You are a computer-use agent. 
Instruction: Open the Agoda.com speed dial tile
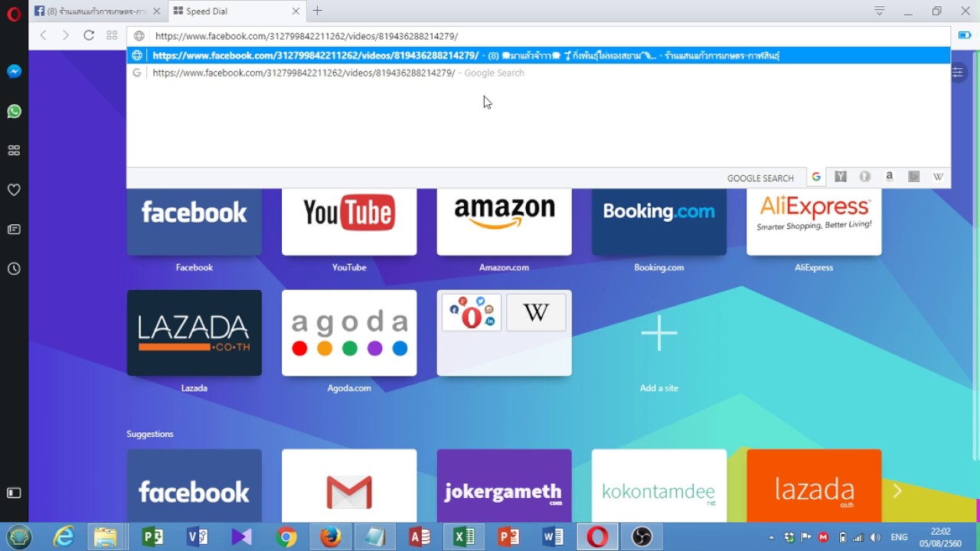pos(349,333)
